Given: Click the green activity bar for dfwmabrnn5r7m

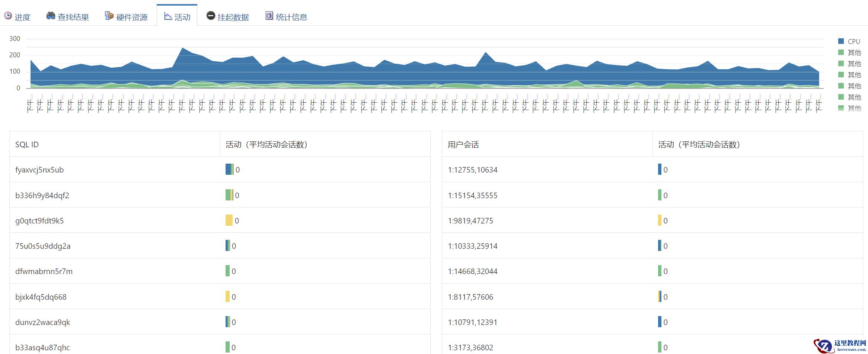Looking at the screenshot, I should pos(227,271).
